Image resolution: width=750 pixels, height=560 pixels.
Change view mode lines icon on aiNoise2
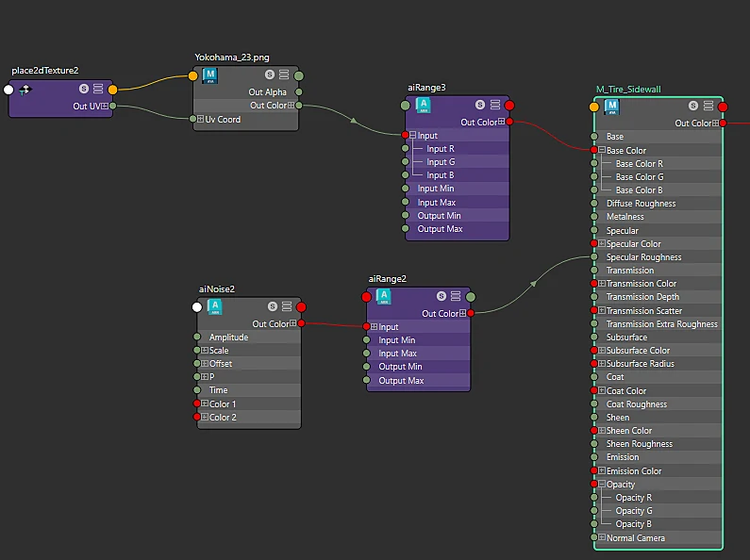tap(287, 306)
